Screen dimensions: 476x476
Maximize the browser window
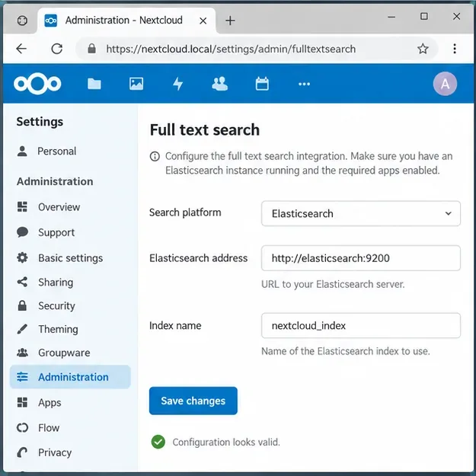click(x=424, y=17)
